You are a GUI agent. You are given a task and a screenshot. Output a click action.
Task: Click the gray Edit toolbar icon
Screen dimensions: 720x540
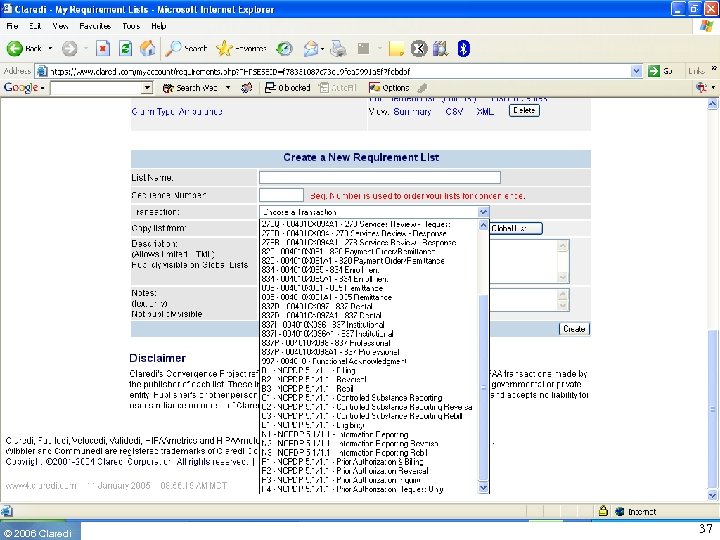363,48
